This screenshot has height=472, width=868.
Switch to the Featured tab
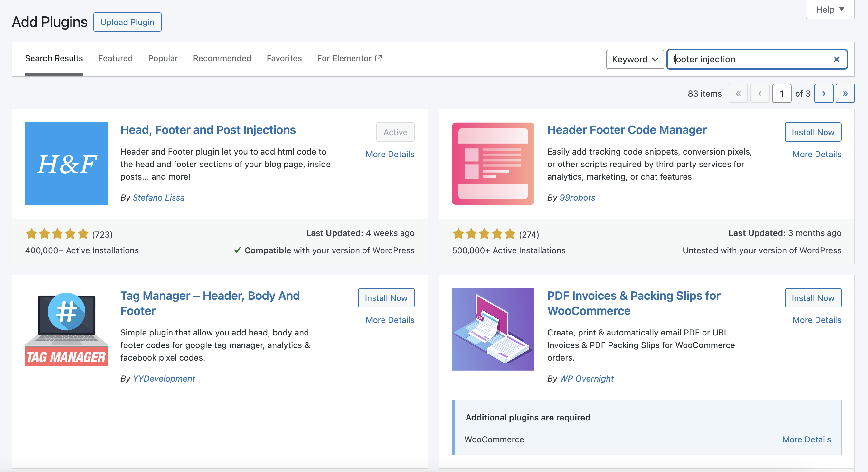point(115,58)
